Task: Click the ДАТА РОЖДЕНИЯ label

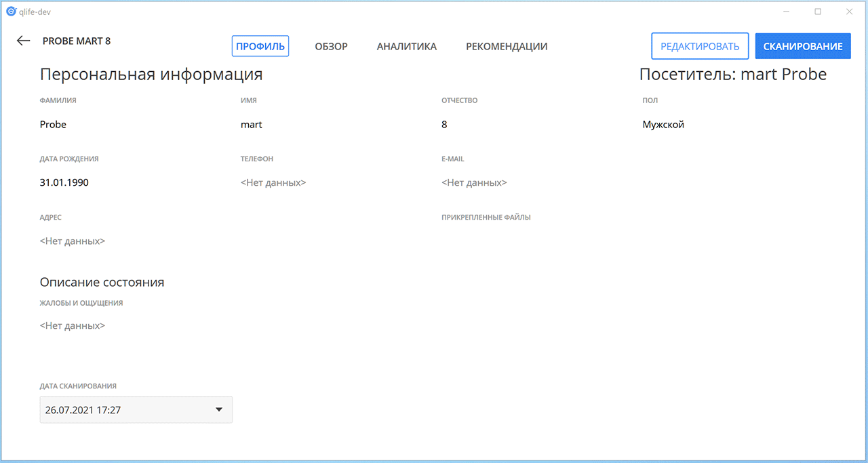Action: [x=69, y=159]
